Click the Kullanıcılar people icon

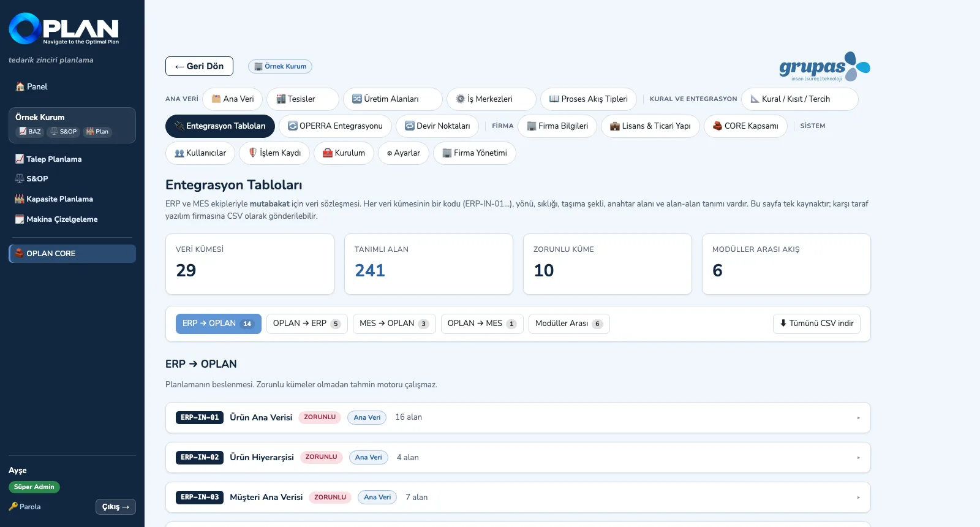(179, 153)
